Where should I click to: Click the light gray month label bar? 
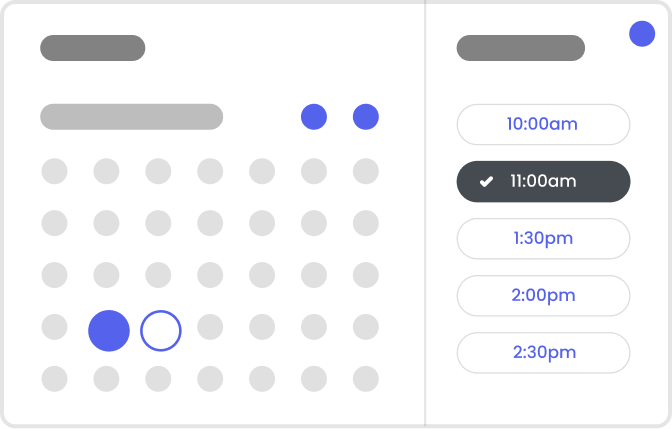pyautogui.click(x=131, y=117)
